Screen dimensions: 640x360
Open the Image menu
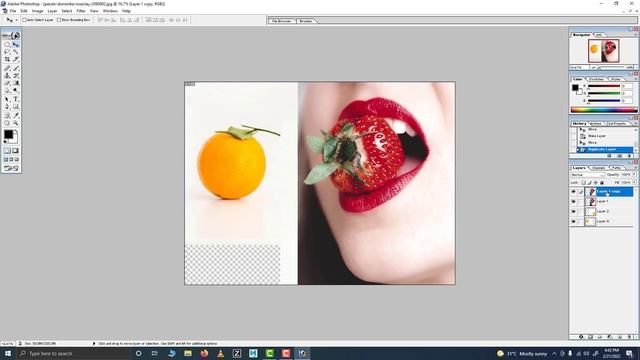coord(37,11)
